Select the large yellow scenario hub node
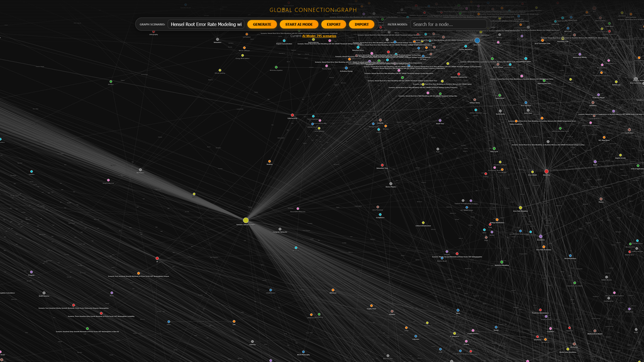The width and height of the screenshot is (644, 362). [246, 221]
